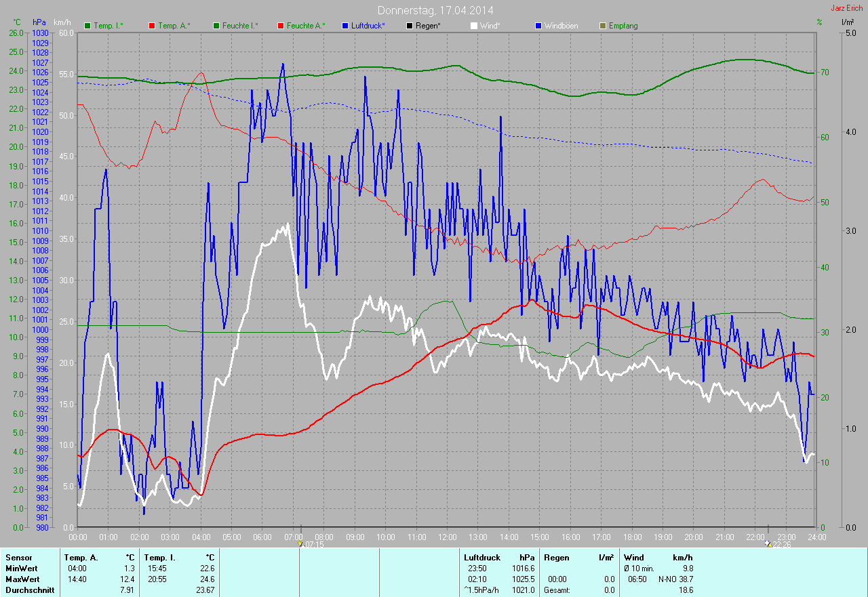Click the % axis unit label
This screenshot has height=597, width=868.
(x=819, y=22)
